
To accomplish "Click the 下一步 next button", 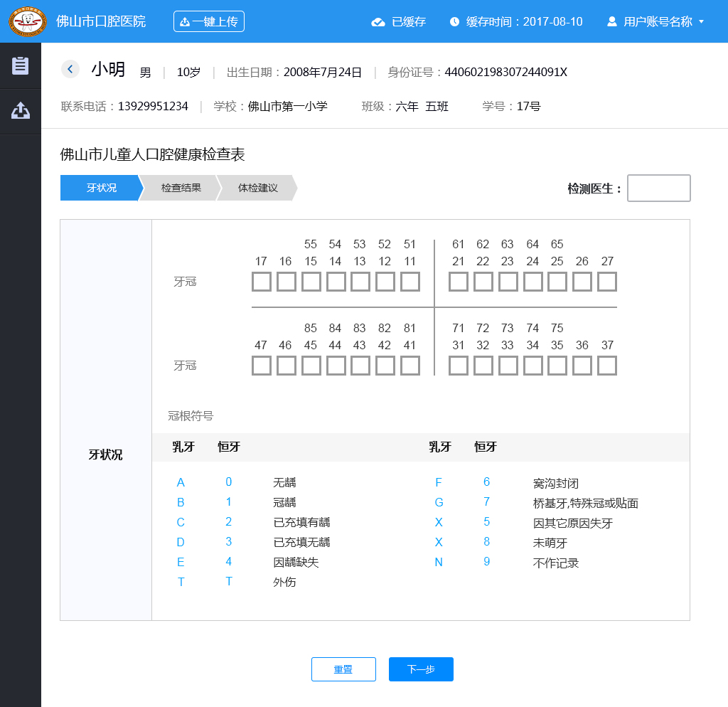I will click(x=421, y=669).
